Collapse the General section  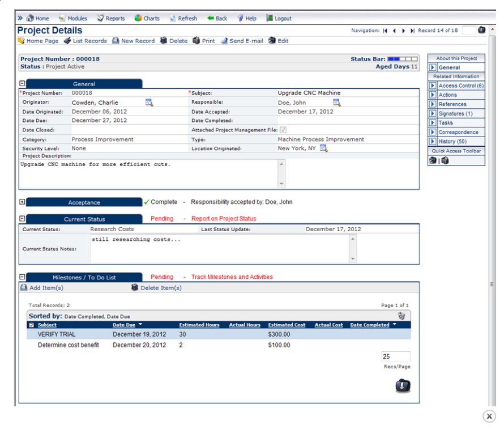coord(22,83)
